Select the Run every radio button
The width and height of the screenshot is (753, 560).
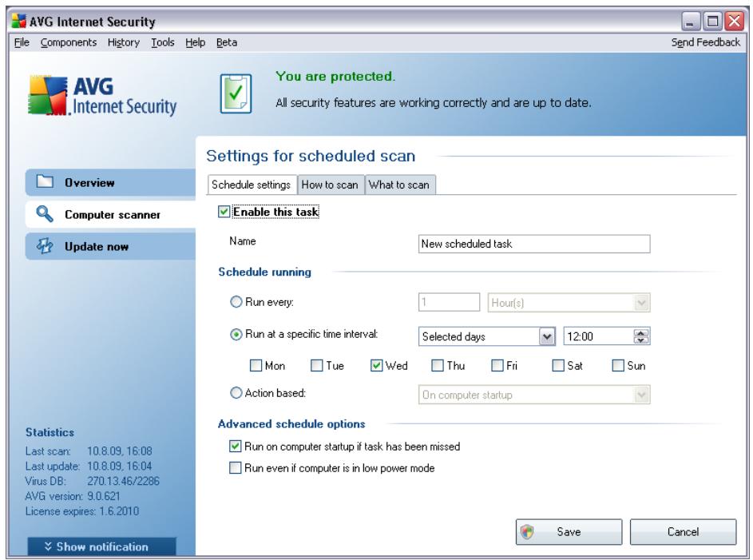coord(236,302)
